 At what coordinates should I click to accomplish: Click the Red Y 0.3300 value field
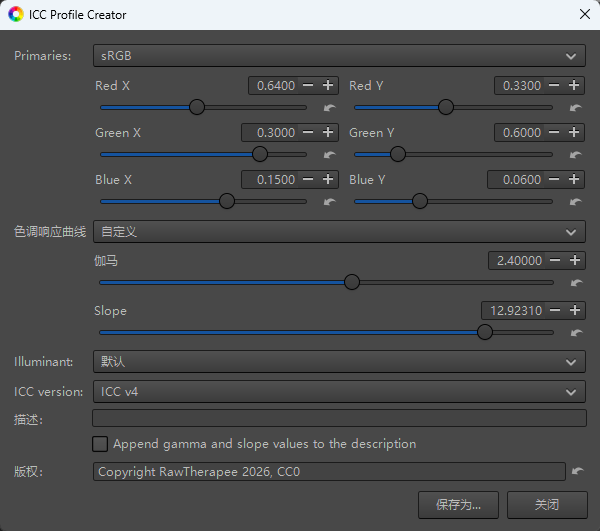click(520, 85)
